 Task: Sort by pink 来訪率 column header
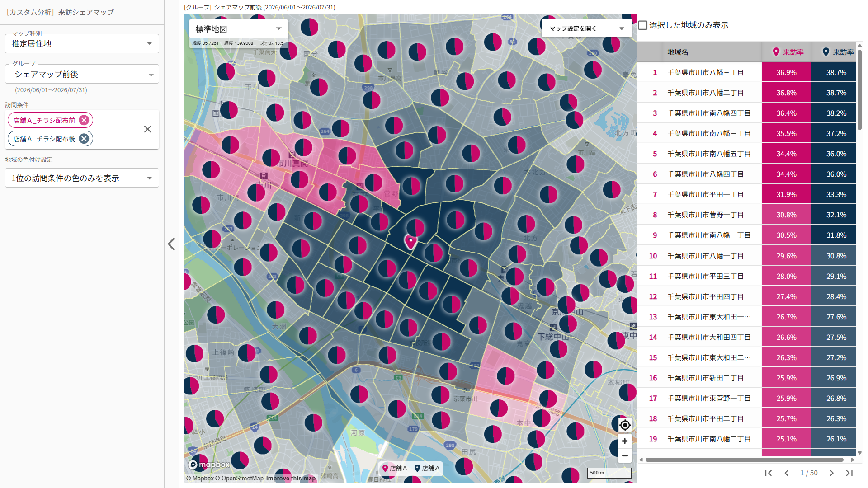(x=787, y=52)
